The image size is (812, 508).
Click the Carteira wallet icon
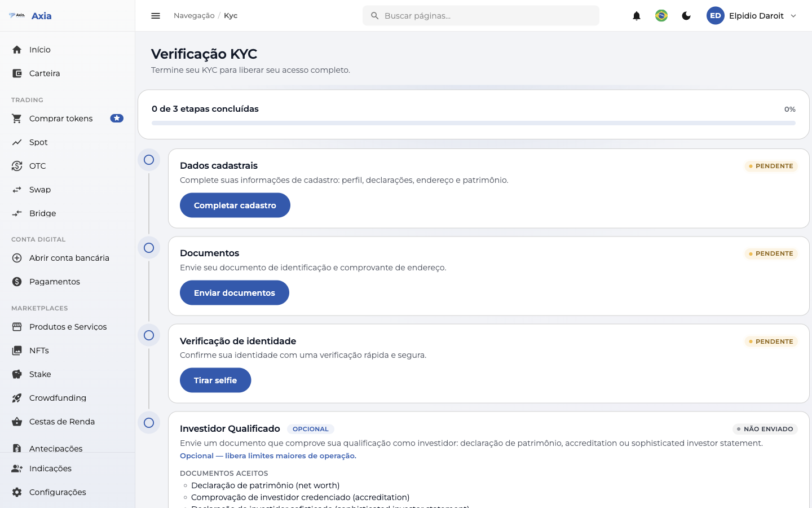click(17, 73)
